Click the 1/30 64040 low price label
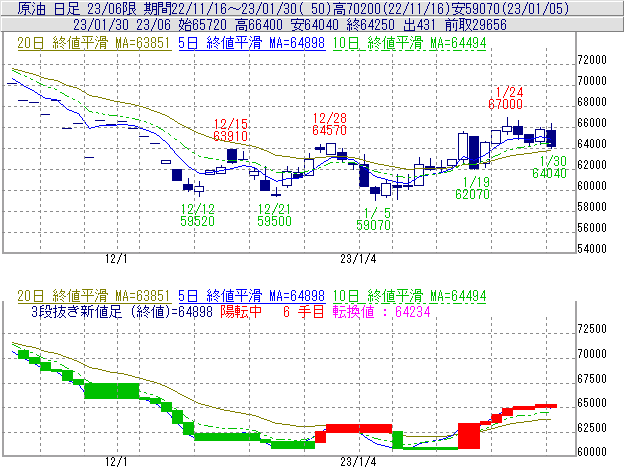 point(549,167)
